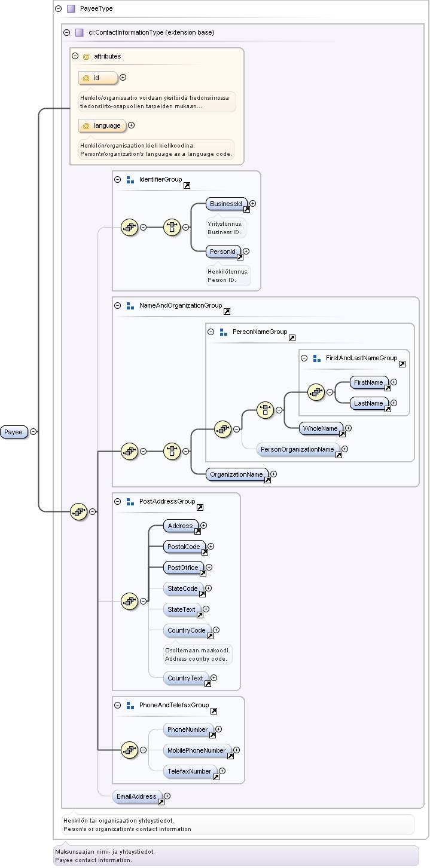The image size is (430, 868).
Task: Collapse the PersonNameGroup box
Action: click(x=211, y=332)
